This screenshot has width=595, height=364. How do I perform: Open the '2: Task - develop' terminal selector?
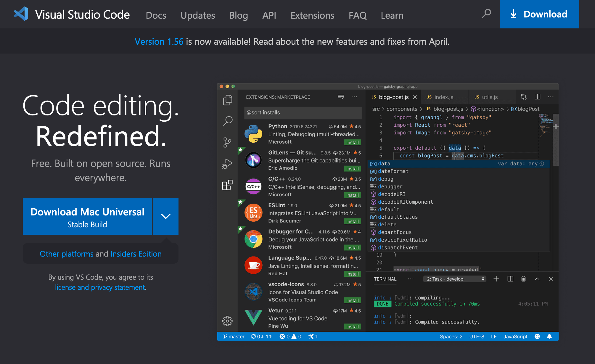point(455,279)
